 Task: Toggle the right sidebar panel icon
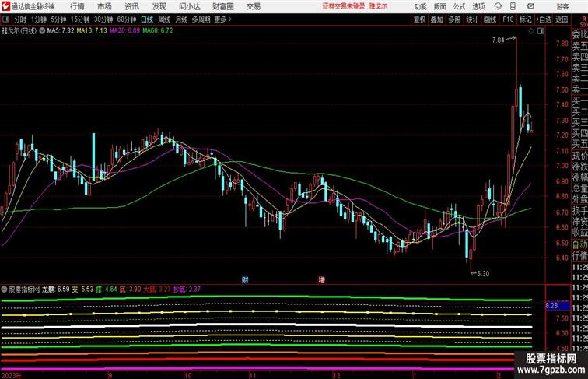541,31
